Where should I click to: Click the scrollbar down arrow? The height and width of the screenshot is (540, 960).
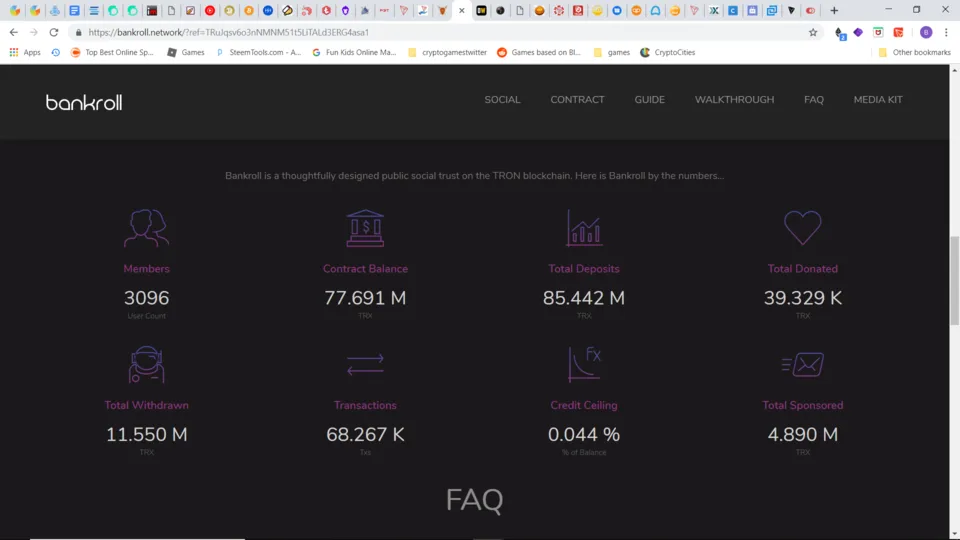[954, 534]
